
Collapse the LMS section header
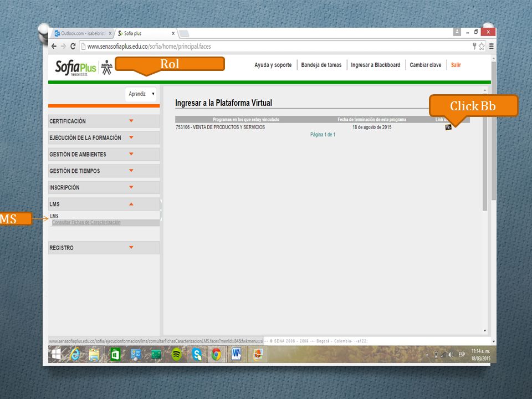pos(104,204)
